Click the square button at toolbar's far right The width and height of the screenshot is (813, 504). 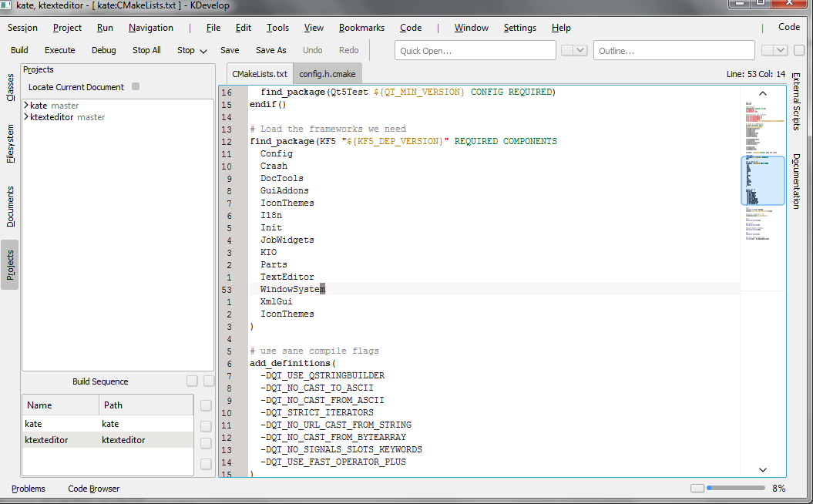pos(799,50)
